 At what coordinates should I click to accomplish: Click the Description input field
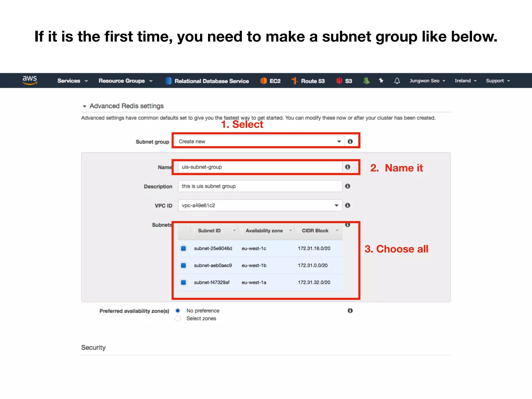point(260,186)
